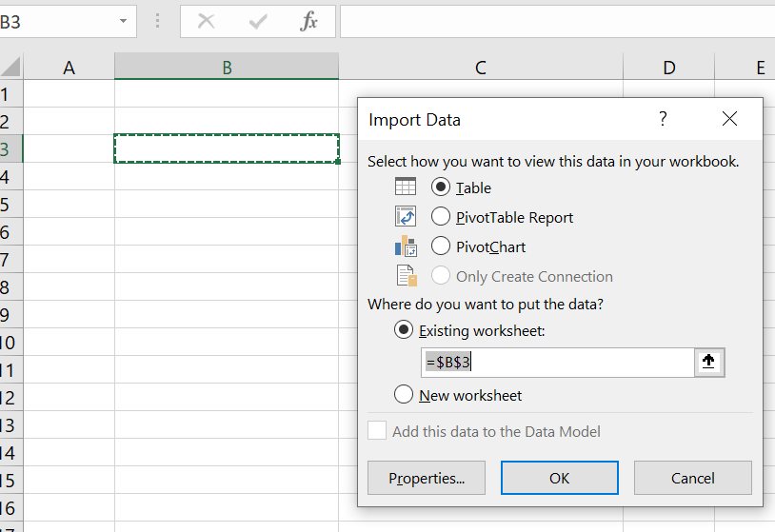Click the Table icon in Import Data
This screenshot has height=532, width=775.
coord(406,187)
